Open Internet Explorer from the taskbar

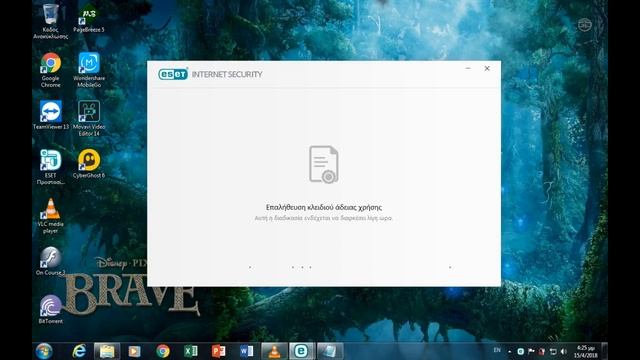[x=79, y=351]
